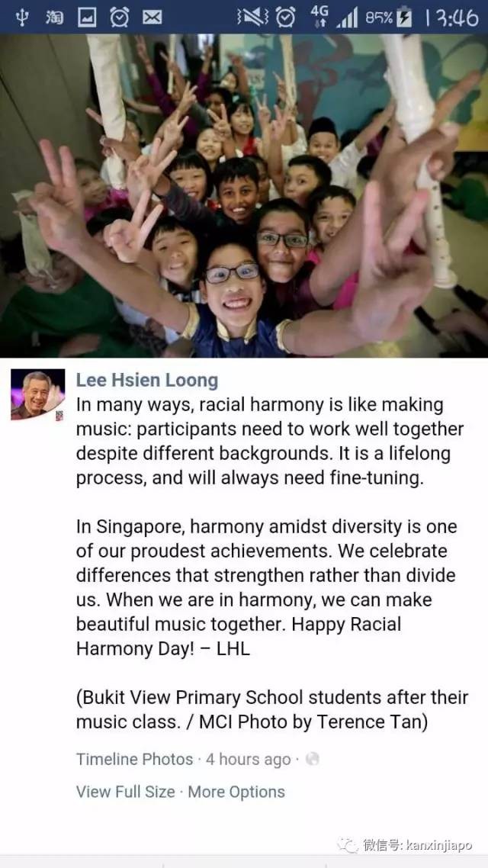Tap the 13:46 clock display
Screen dimensions: 488x868
coord(451,18)
